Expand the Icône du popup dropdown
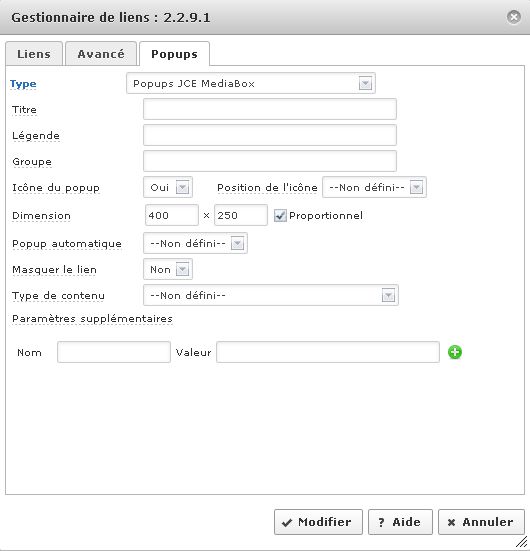The image size is (530, 551). pos(168,187)
